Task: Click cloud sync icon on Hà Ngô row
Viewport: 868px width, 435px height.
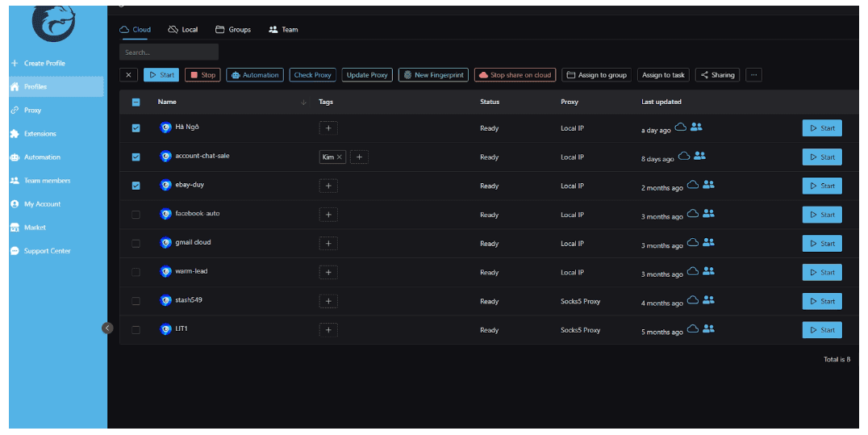Action: (681, 128)
